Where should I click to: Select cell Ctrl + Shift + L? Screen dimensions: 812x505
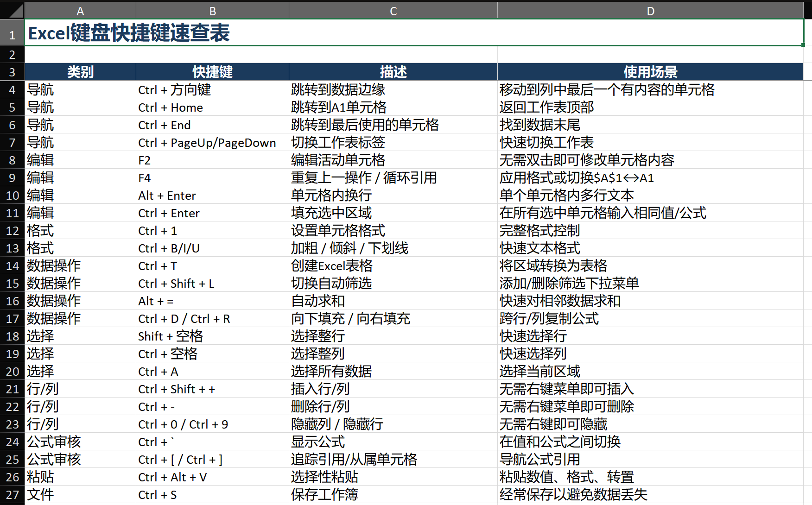coord(212,283)
